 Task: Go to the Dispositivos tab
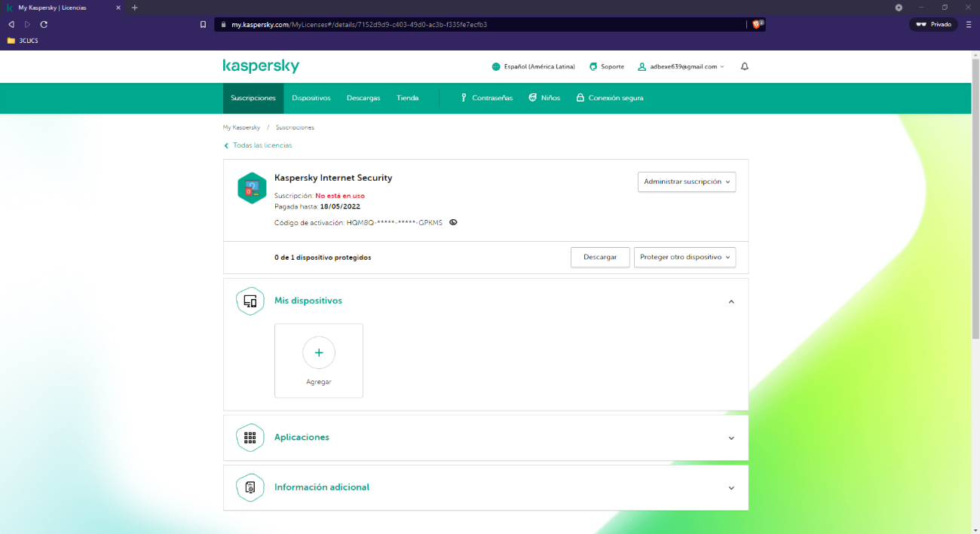click(x=311, y=98)
